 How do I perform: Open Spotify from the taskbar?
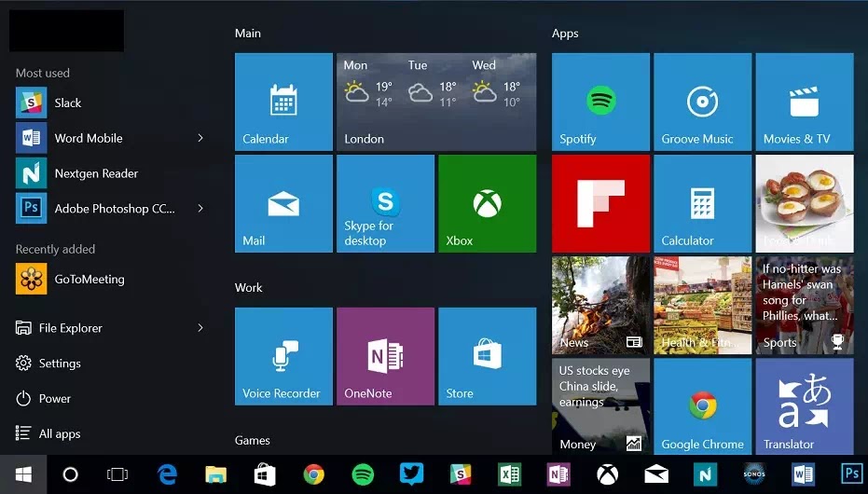pos(363,474)
